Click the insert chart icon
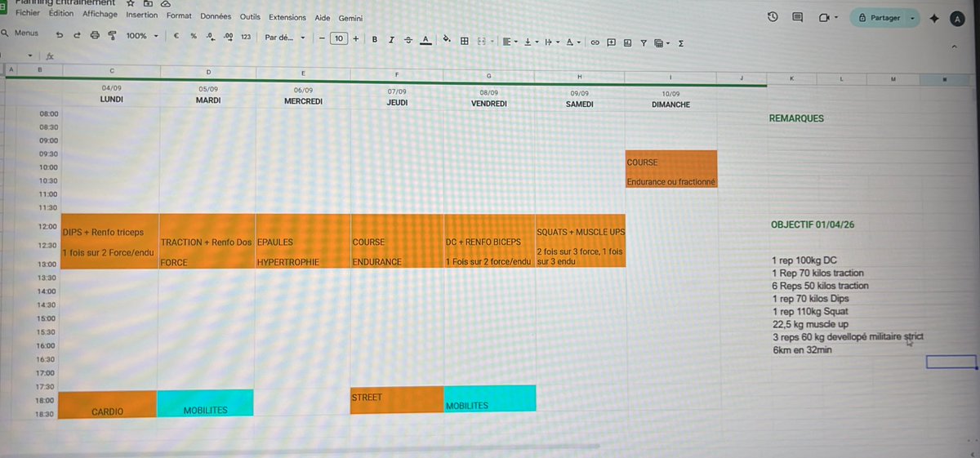Viewport: 980px width, 458px height. coord(627,42)
